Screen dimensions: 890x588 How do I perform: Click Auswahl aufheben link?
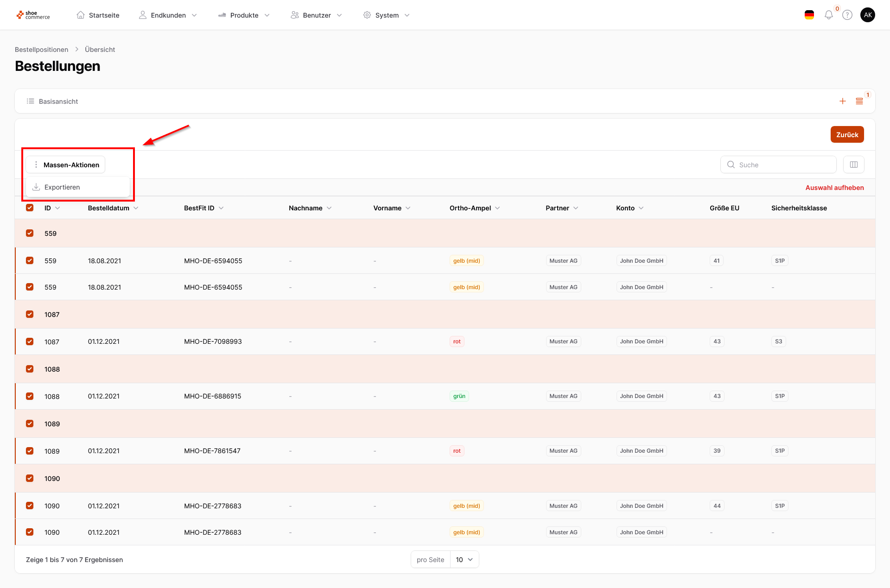click(834, 188)
